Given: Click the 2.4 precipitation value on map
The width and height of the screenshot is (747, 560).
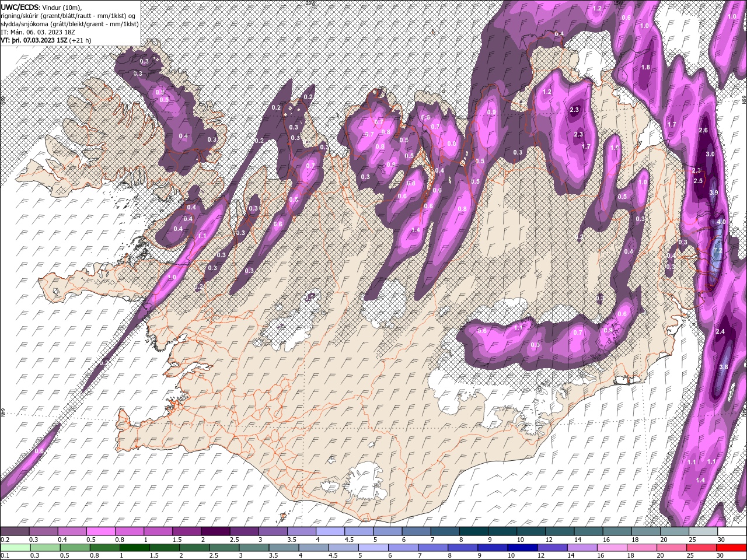Looking at the screenshot, I should click(x=720, y=331).
